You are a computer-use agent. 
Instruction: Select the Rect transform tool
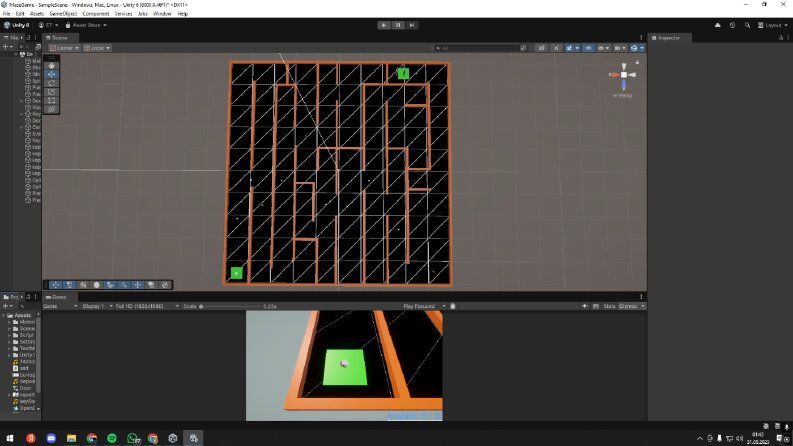[x=52, y=101]
